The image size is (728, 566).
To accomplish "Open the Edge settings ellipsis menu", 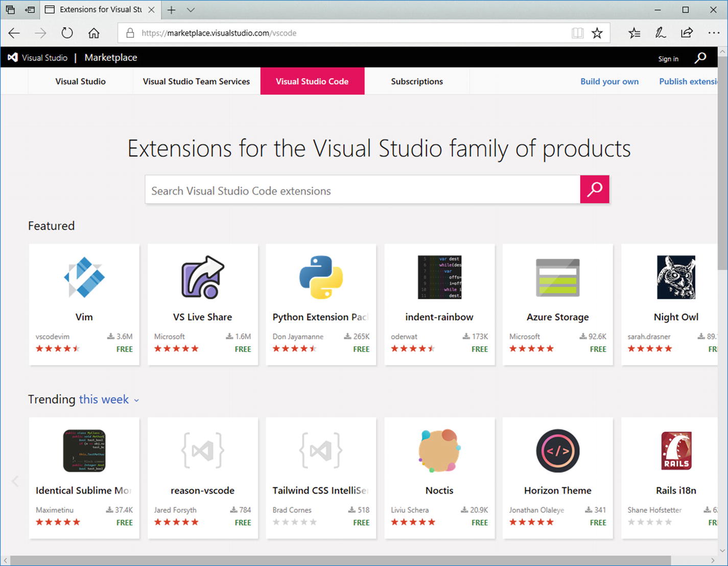I will tap(714, 33).
